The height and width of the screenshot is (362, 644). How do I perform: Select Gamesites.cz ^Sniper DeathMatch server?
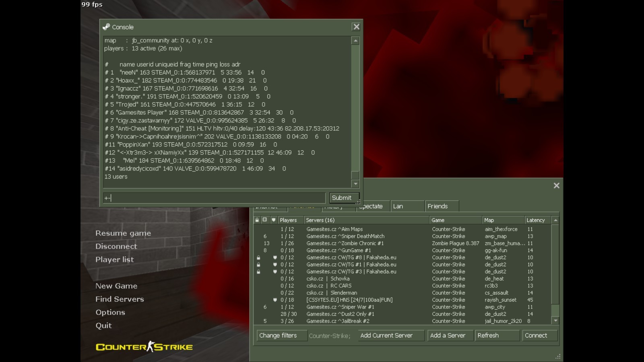pyautogui.click(x=402, y=237)
